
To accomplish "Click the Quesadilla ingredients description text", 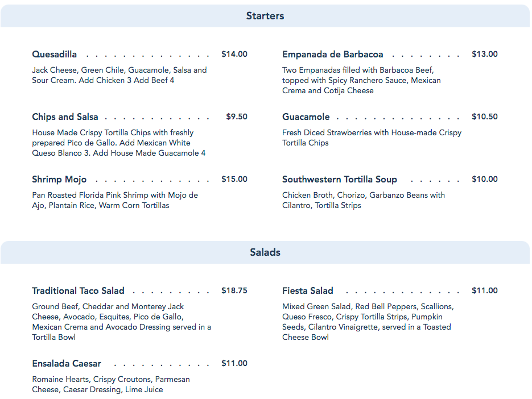I will (119, 76).
